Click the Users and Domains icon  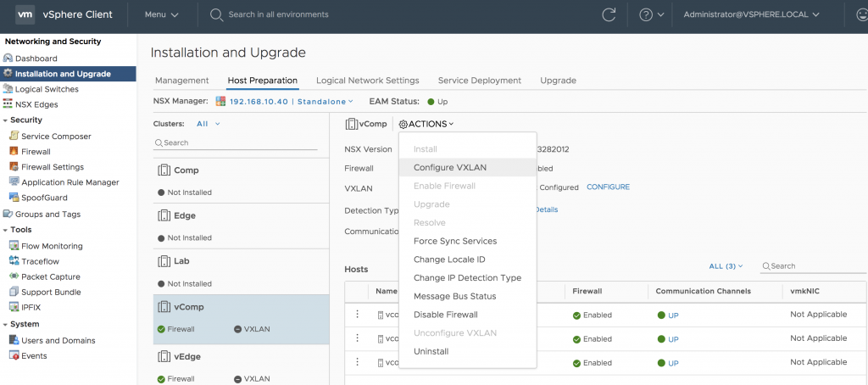coord(14,340)
